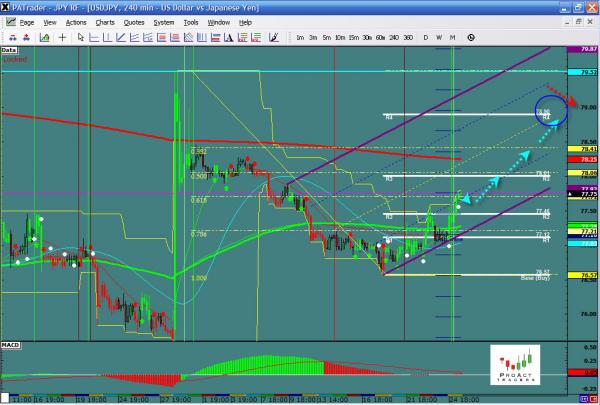The width and height of the screenshot is (600, 405).
Task: Select the crosshair cursor tool
Action: coord(63,37)
